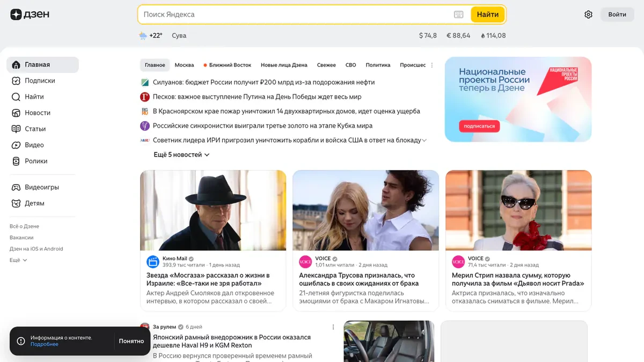Click the подписаться button on banner
This screenshot has height=362, width=644.
tap(479, 126)
